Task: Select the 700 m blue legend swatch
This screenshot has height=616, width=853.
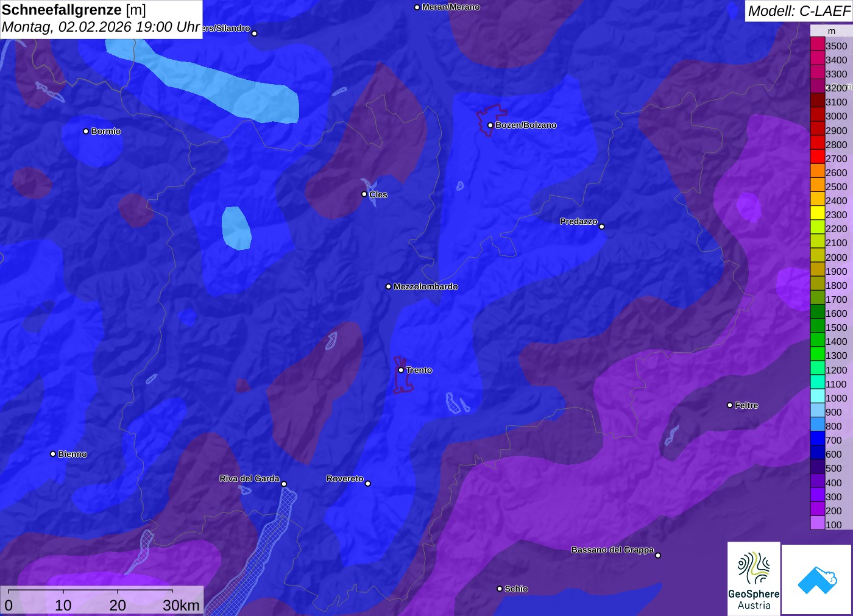Action: [x=818, y=438]
